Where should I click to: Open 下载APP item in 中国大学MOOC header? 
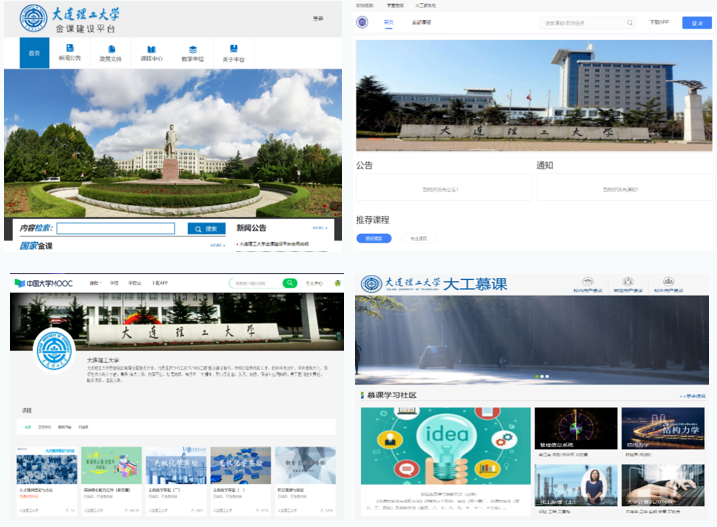pos(160,283)
